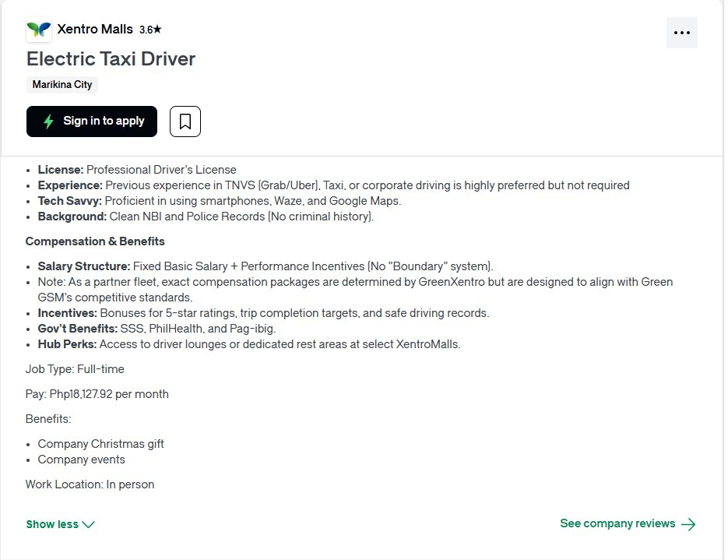Save the job with the bookmark icon
728x560 pixels.
pos(185,122)
